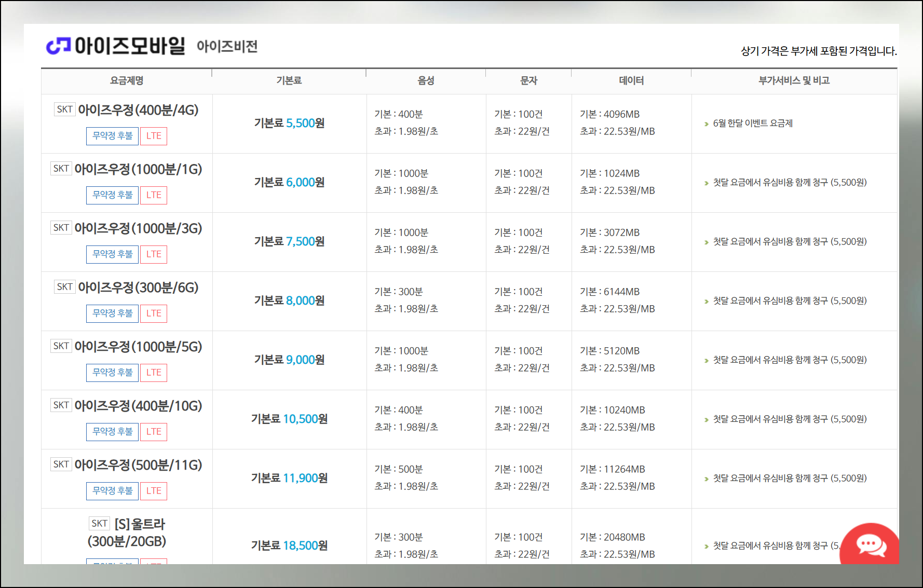The width and height of the screenshot is (923, 588).
Task: Click data cell 기본 : 10240MB
Action: tap(613, 410)
